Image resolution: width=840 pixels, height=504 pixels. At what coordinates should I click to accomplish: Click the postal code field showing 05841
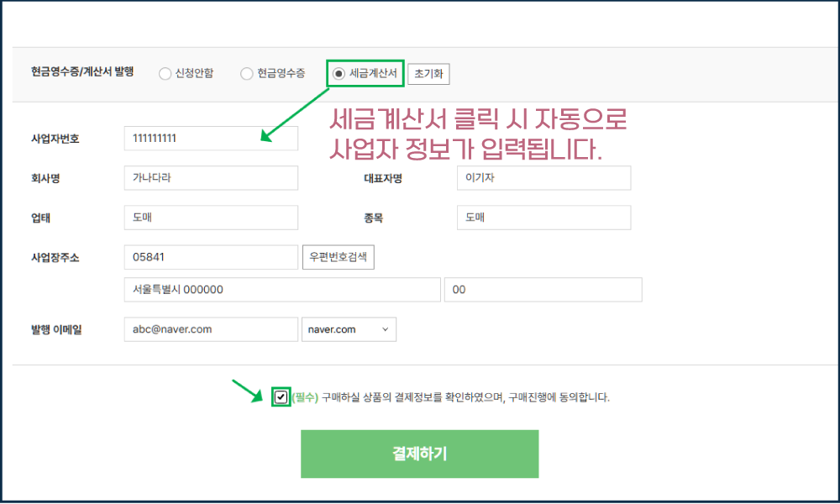[x=210, y=257]
